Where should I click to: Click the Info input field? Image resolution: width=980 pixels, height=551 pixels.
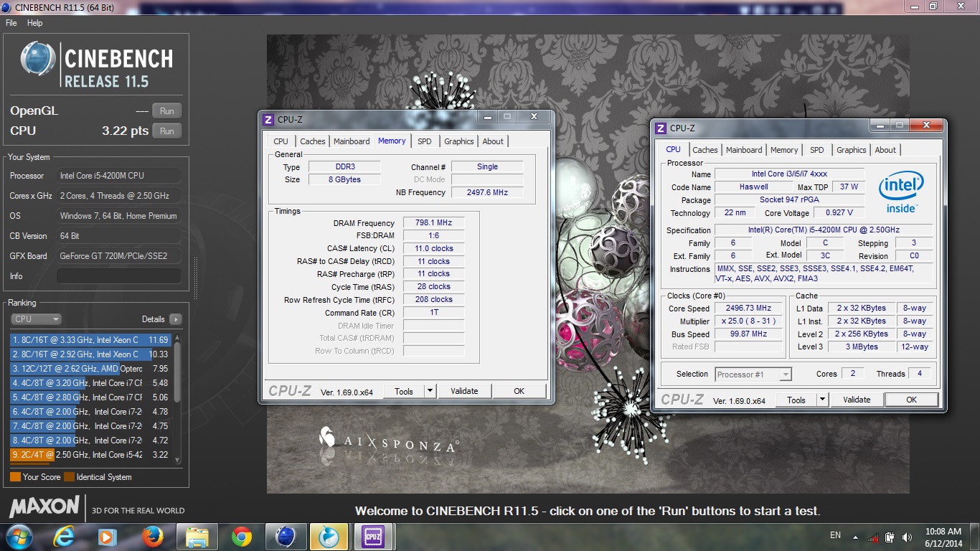coord(119,276)
